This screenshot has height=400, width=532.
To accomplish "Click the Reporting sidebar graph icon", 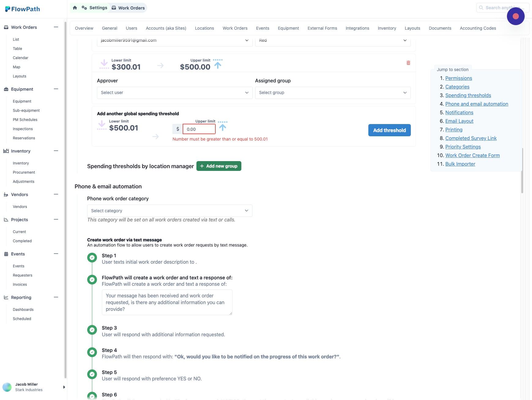I will coord(6,297).
